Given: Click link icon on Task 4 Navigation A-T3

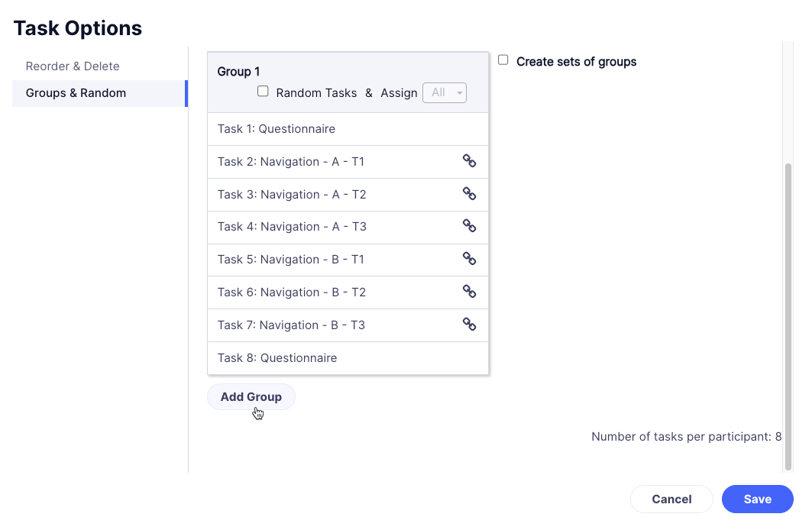Looking at the screenshot, I should [469, 225].
